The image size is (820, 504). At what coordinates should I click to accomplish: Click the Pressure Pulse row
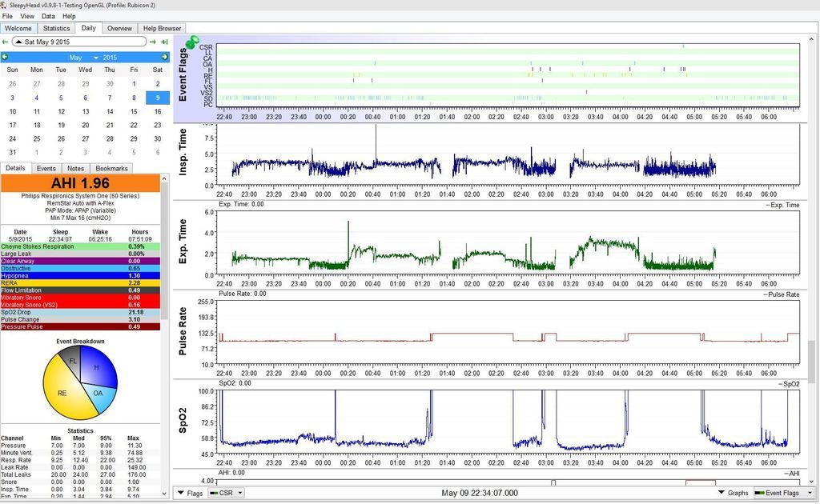tap(80, 327)
